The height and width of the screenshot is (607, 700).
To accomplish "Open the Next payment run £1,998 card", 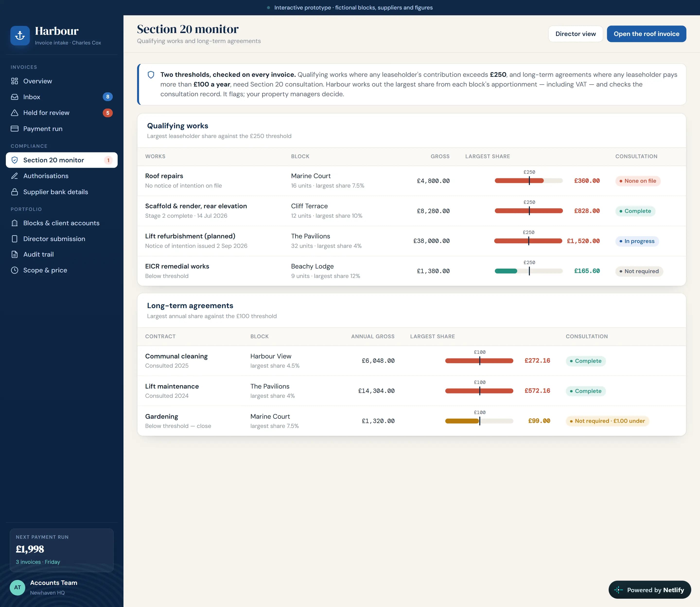I will (x=62, y=550).
